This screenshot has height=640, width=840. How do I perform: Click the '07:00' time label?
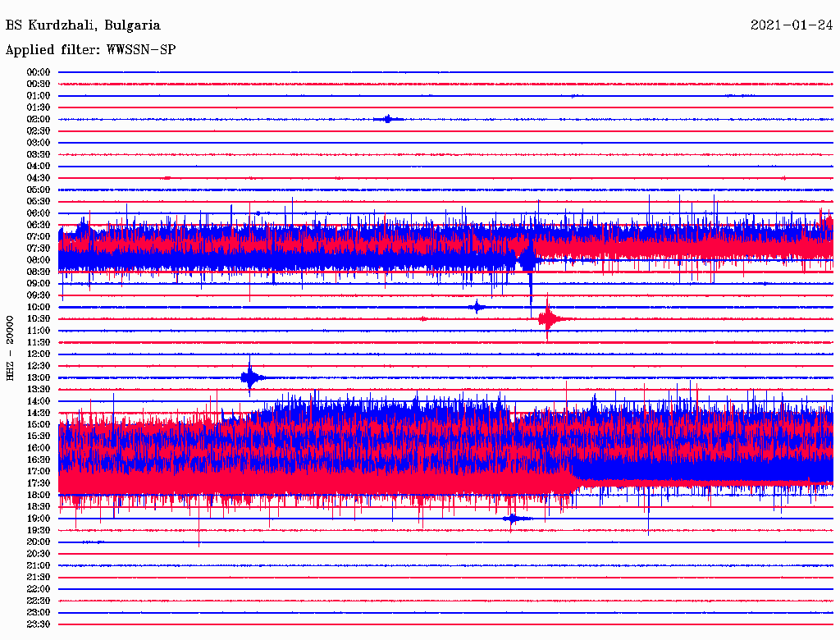click(39, 237)
